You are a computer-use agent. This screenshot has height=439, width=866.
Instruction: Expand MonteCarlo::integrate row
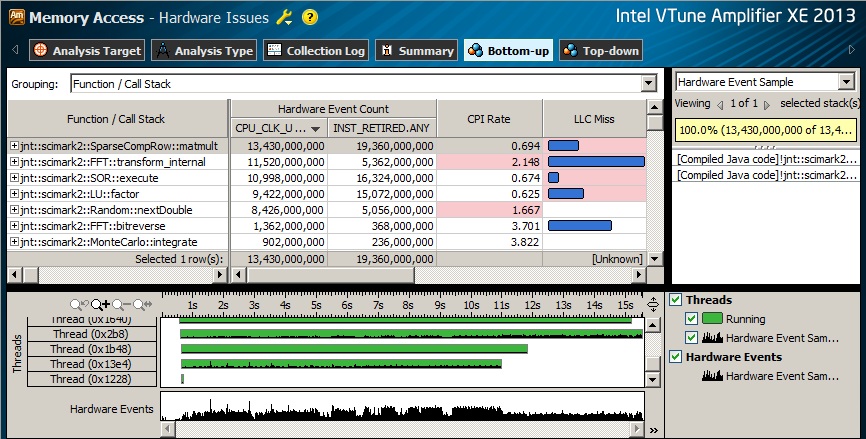pyautogui.click(x=14, y=242)
